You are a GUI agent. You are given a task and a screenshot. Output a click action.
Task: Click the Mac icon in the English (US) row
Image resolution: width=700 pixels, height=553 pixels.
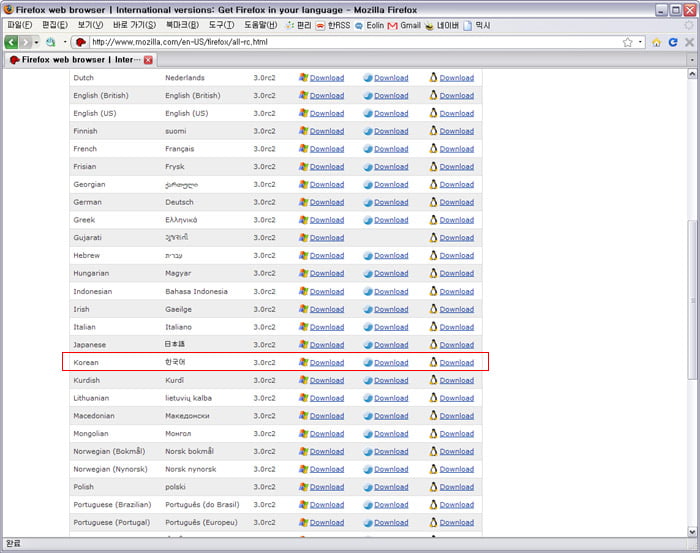pyautogui.click(x=368, y=113)
